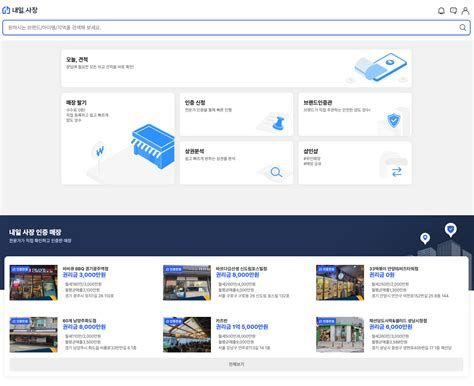
Task: Click the shield map pin in the dark banner
Action: pyautogui.click(x=451, y=230)
